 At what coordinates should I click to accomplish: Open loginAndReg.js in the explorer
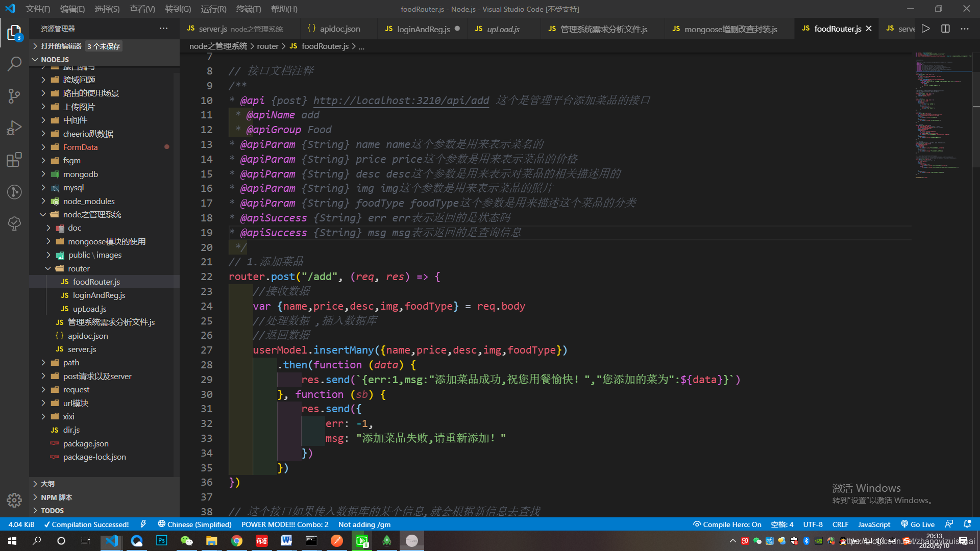coord(99,295)
